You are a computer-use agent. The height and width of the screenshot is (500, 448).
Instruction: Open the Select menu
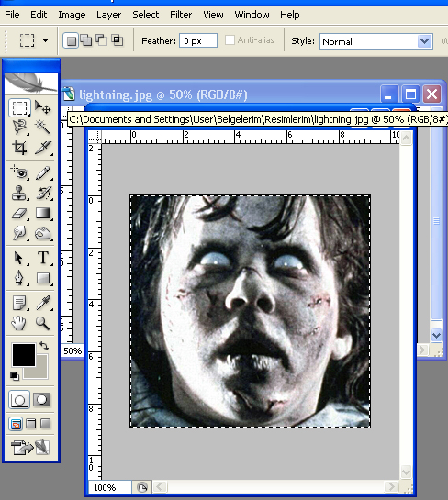[145, 15]
